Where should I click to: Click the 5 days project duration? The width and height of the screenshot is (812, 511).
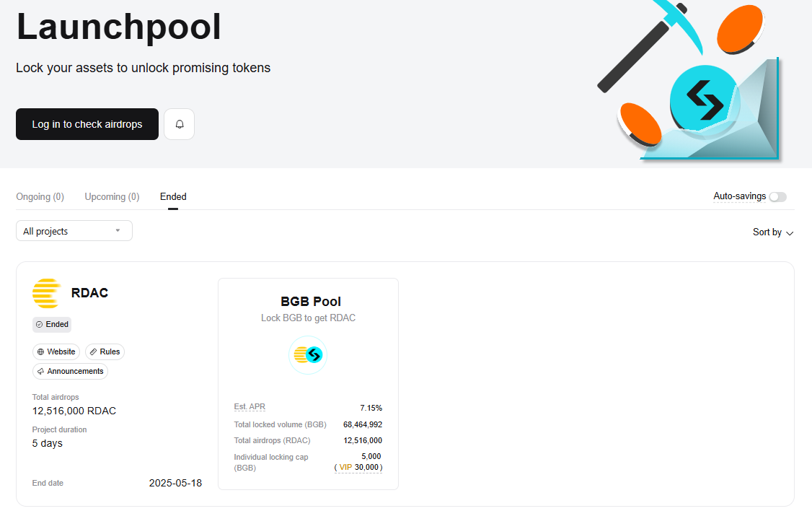(47, 443)
